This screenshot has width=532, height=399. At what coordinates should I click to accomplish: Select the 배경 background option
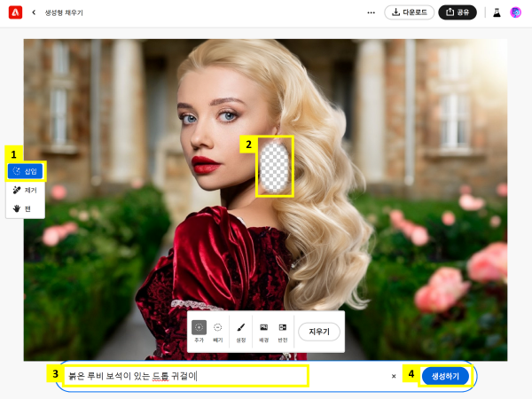(x=263, y=332)
